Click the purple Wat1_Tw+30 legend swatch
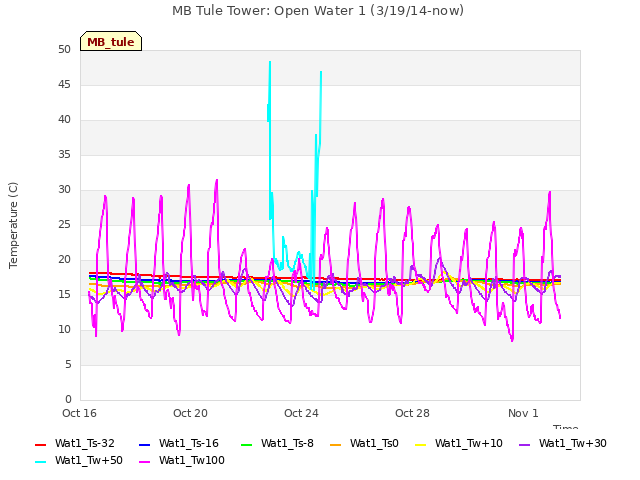640x480 pixels. click(x=524, y=444)
